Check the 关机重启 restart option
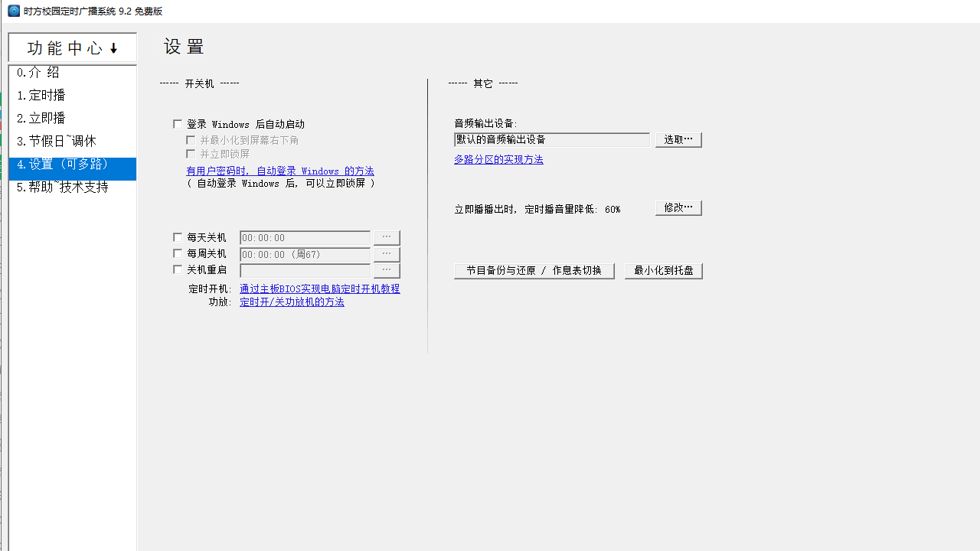The height and width of the screenshot is (551, 980). (178, 269)
